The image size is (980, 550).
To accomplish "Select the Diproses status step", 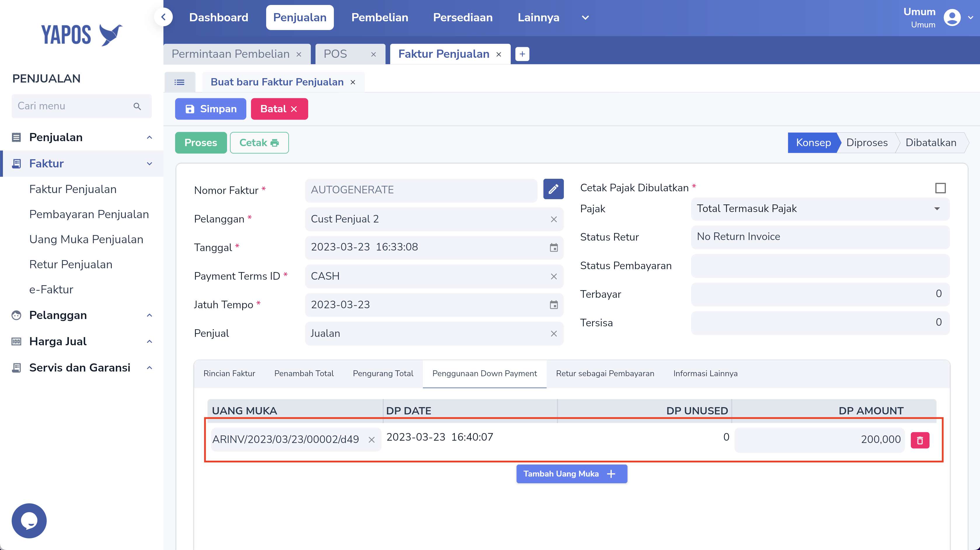I will point(867,143).
